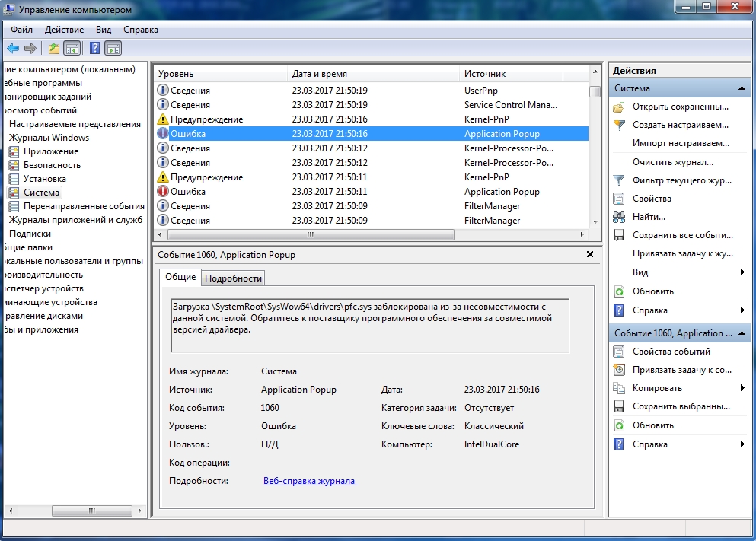Viewport: 756px width, 541px height.
Task: Select the Безопасность log in tree
Action: click(x=52, y=165)
